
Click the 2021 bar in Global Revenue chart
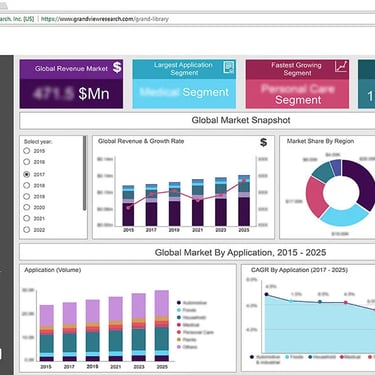click(x=198, y=203)
